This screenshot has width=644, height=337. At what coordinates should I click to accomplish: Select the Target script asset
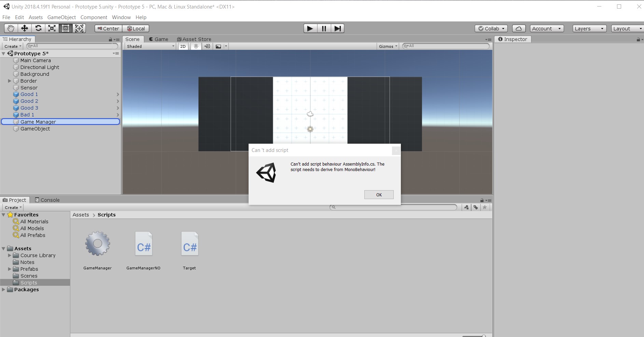click(x=190, y=247)
